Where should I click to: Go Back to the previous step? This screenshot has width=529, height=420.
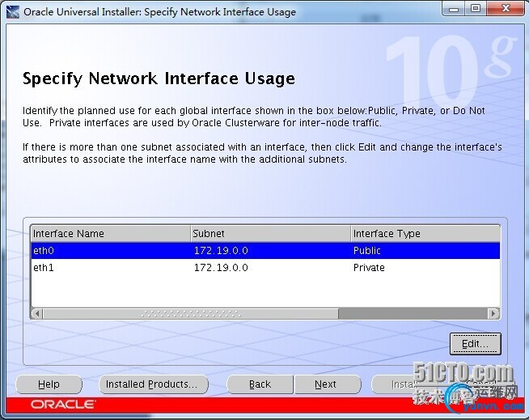(260, 384)
